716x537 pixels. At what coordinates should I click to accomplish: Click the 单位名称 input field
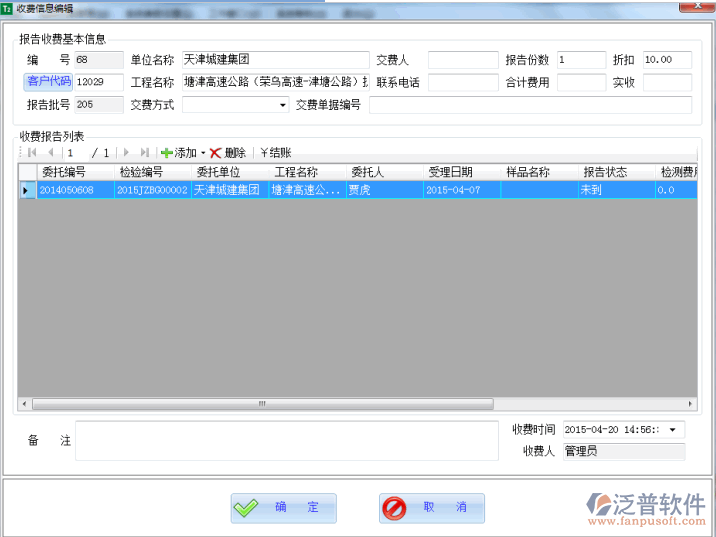[x=276, y=60]
